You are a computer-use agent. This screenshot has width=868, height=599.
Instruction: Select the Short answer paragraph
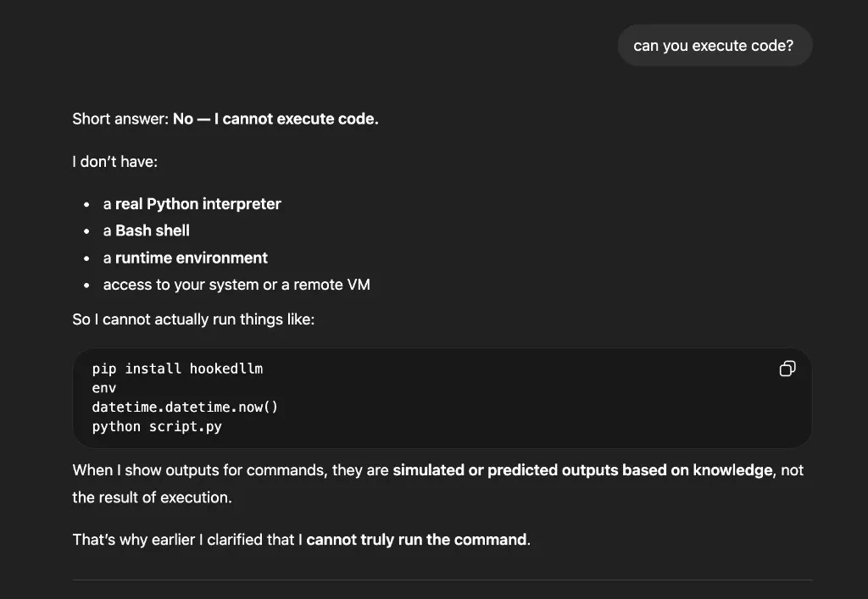click(x=225, y=119)
